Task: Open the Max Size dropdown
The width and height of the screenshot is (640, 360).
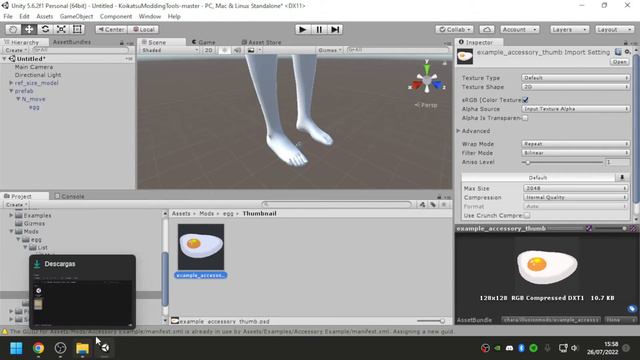Action: click(x=576, y=188)
